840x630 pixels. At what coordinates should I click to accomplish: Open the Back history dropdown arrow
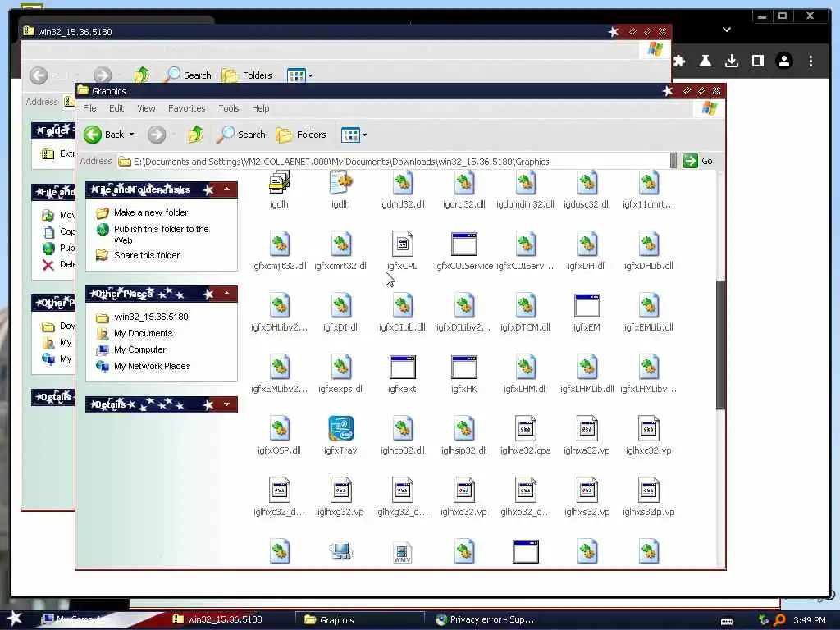[x=132, y=135]
